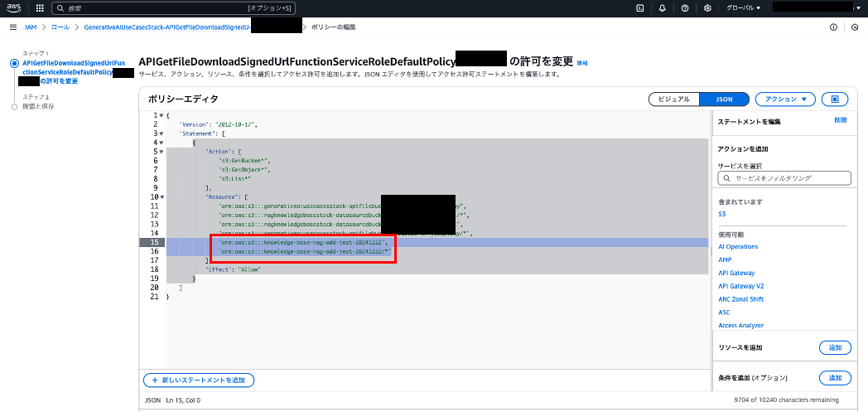Click the 削除 statement link
868x412 pixels.
click(841, 119)
